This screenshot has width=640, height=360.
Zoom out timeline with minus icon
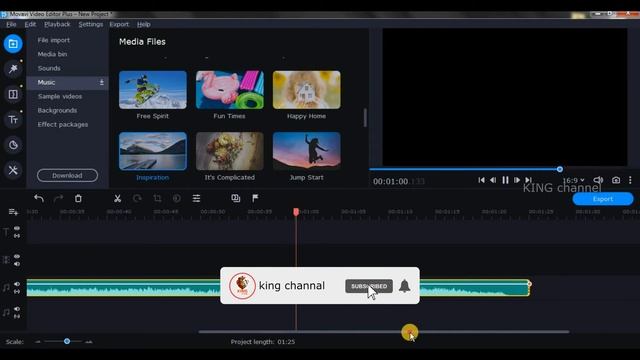coord(38,342)
